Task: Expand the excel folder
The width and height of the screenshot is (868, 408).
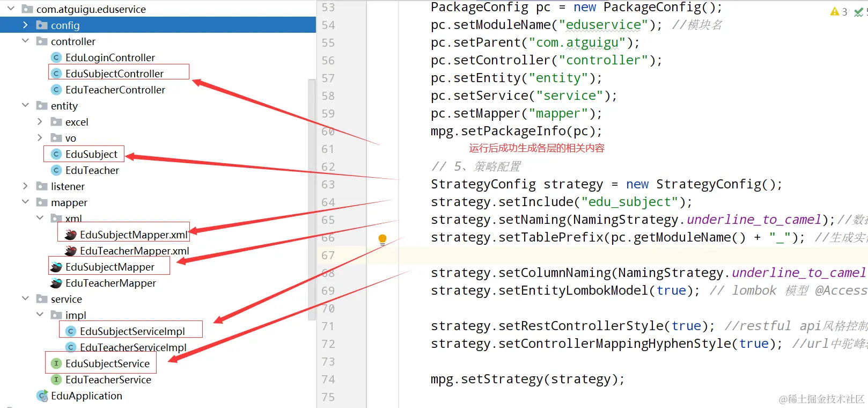Action: click(x=40, y=121)
